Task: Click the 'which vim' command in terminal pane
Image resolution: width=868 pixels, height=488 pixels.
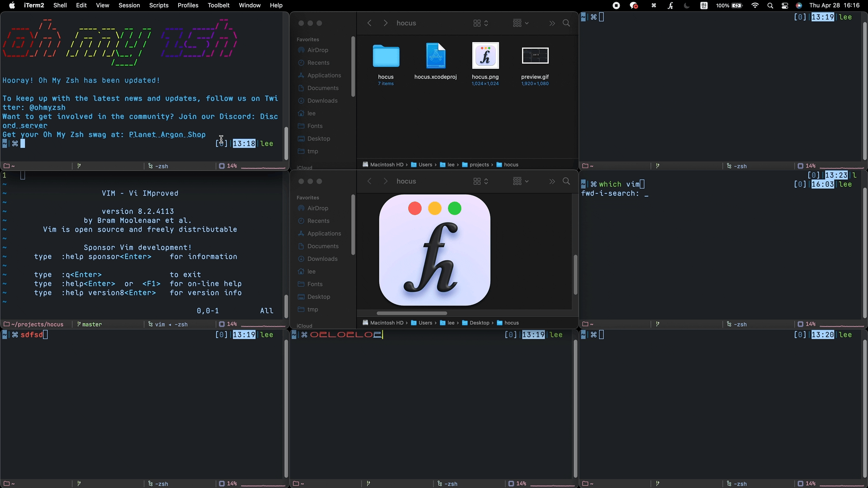Action: click(619, 184)
